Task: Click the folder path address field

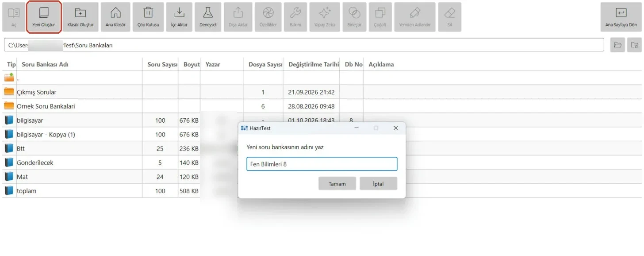Action: coord(304,45)
